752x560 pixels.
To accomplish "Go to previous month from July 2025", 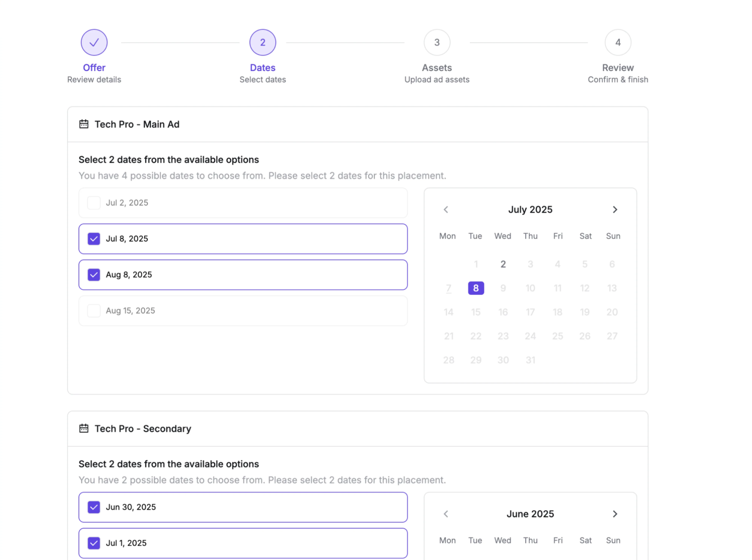I will (446, 209).
